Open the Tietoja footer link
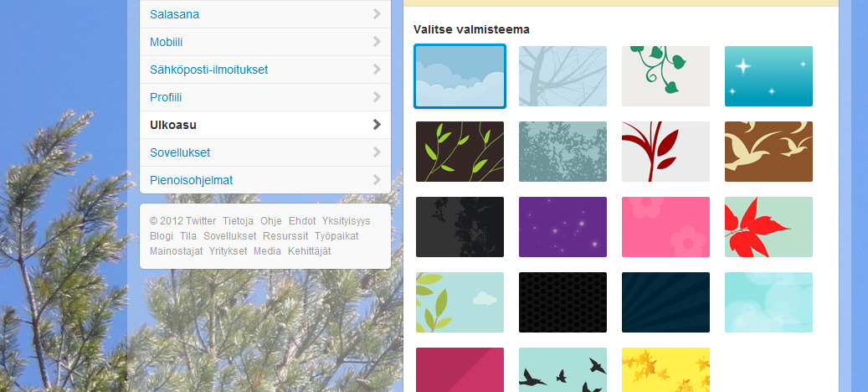This screenshot has width=868, height=392. [238, 221]
